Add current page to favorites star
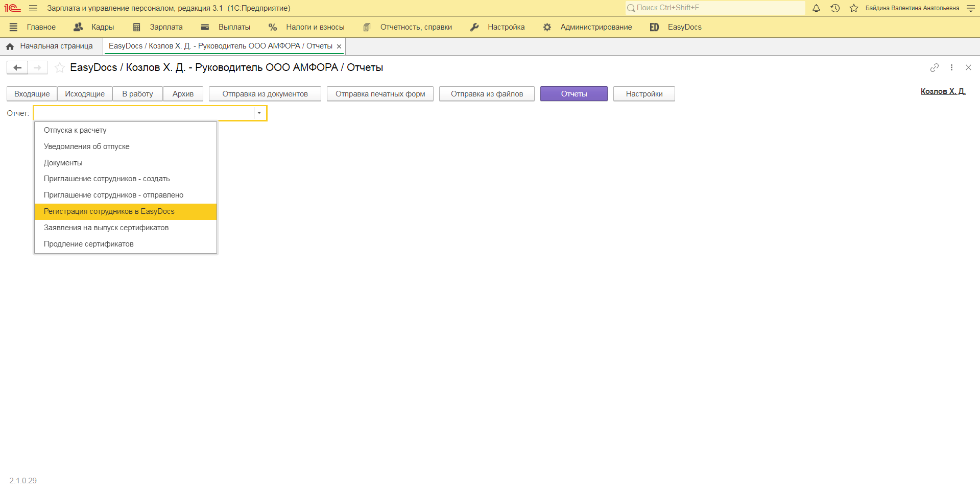The image size is (980, 493). tap(60, 67)
